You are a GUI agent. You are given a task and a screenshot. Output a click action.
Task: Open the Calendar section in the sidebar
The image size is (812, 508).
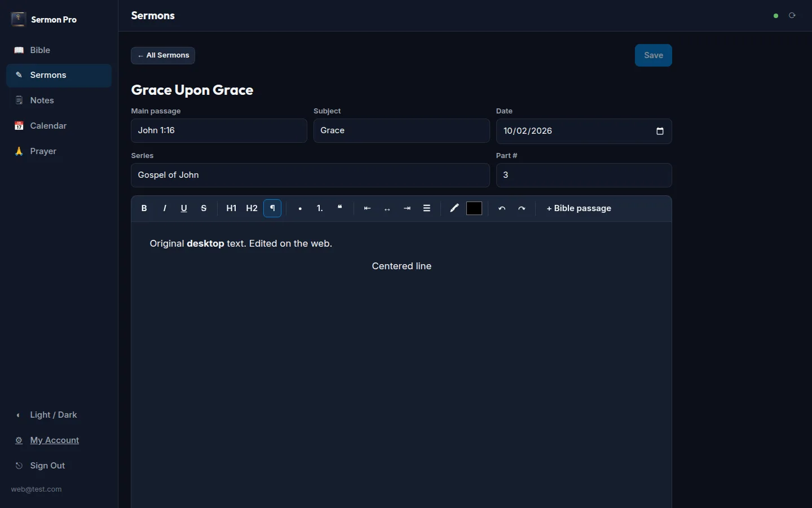click(59, 126)
